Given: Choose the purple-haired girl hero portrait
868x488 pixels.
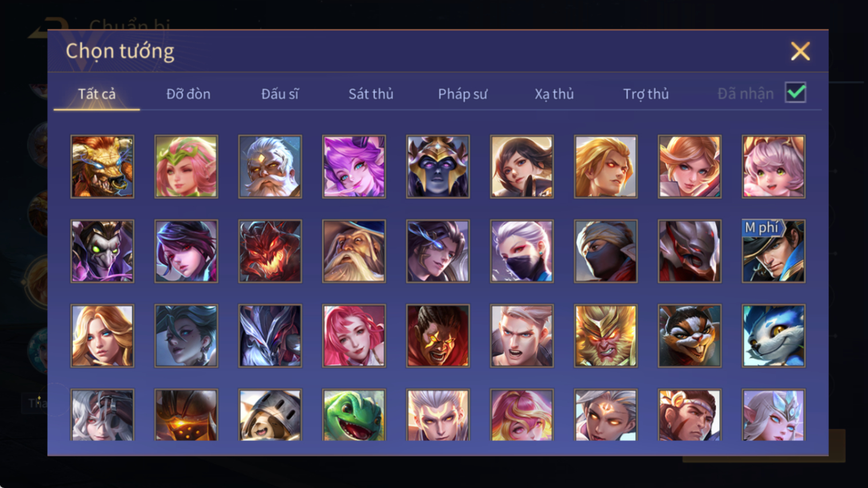Looking at the screenshot, I should 354,167.
